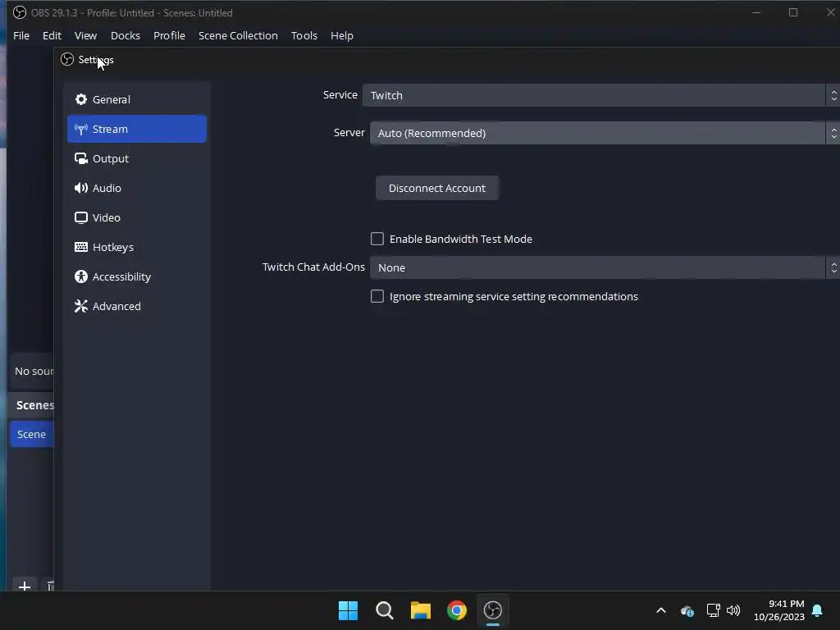Select the Accessibility settings tab label
Screen dimensions: 840x630
[121, 277]
